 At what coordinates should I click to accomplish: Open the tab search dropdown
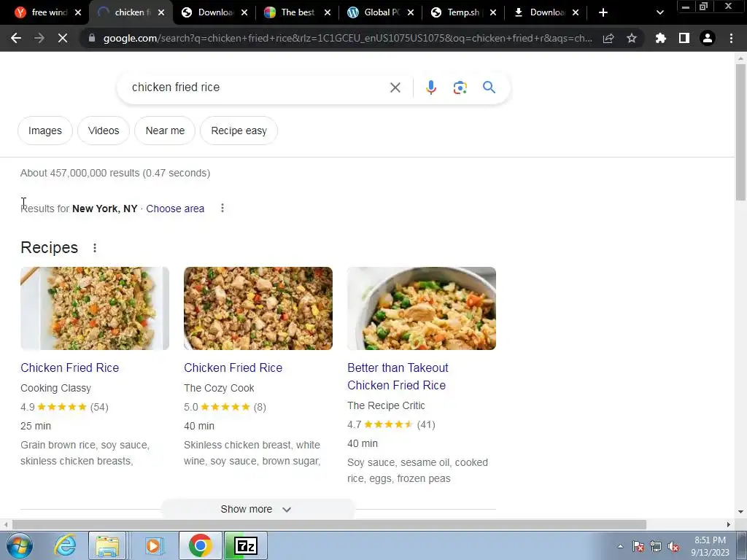pyautogui.click(x=659, y=12)
